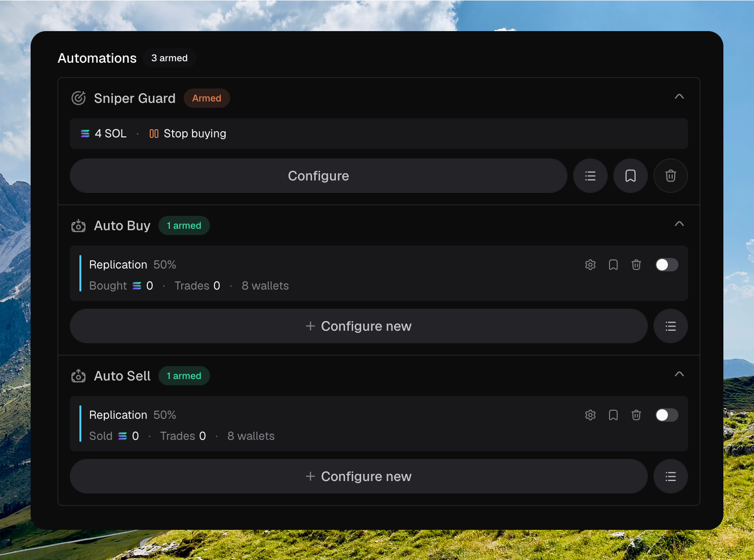Image resolution: width=754 pixels, height=560 pixels.
Task: Click the Auto Sell robot icon
Action: (x=78, y=376)
